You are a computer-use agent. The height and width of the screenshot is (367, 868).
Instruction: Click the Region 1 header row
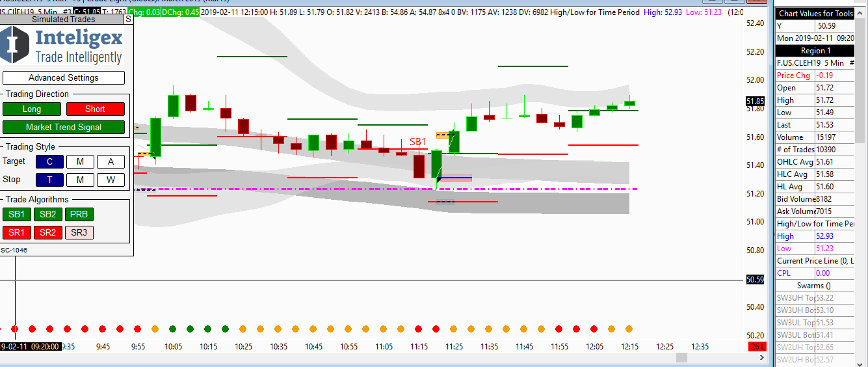[x=815, y=51]
